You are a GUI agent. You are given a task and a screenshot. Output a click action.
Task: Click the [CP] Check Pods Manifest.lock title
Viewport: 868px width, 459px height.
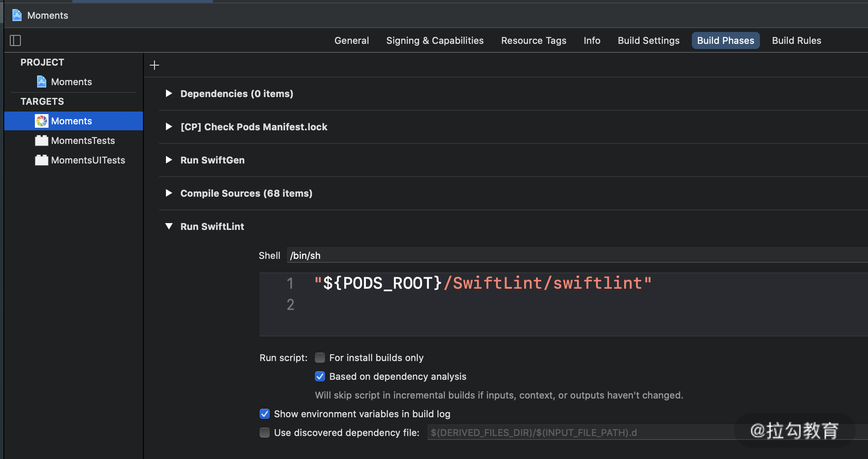pos(254,127)
